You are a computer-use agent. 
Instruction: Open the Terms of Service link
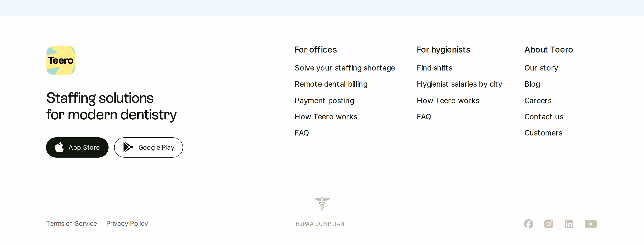pos(72,223)
